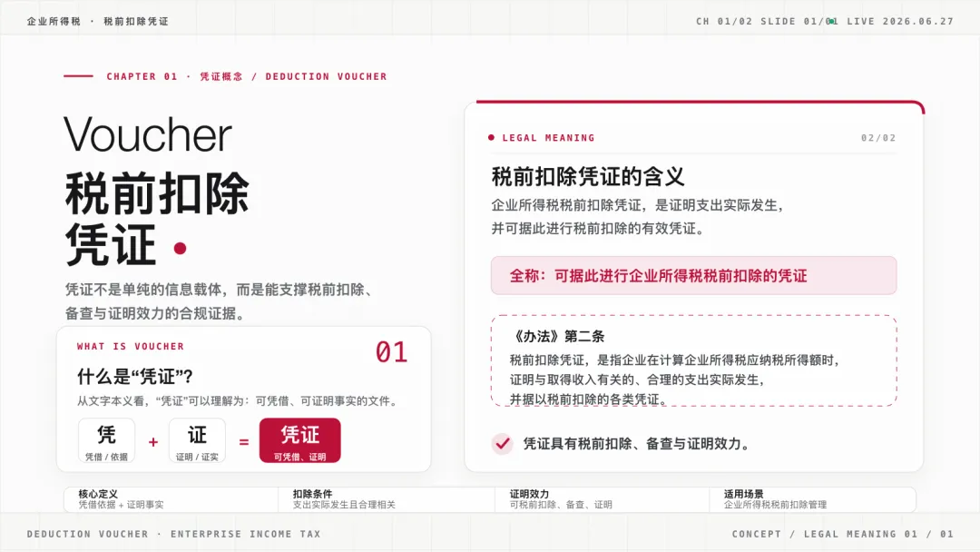This screenshot has height=552, width=980.
Task: Click the caption 证明 / 证实
Action: pyautogui.click(x=197, y=457)
